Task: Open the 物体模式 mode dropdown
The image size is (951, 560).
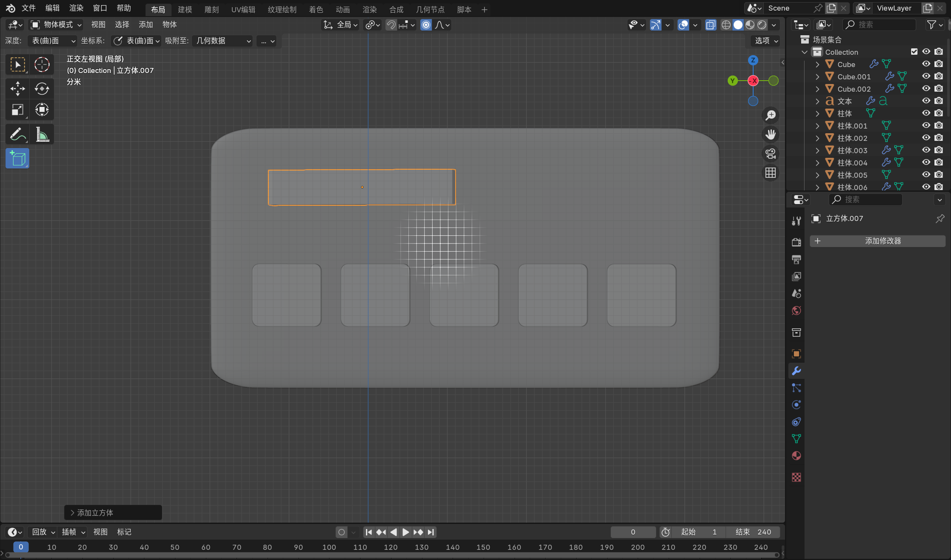Action: click(56, 25)
